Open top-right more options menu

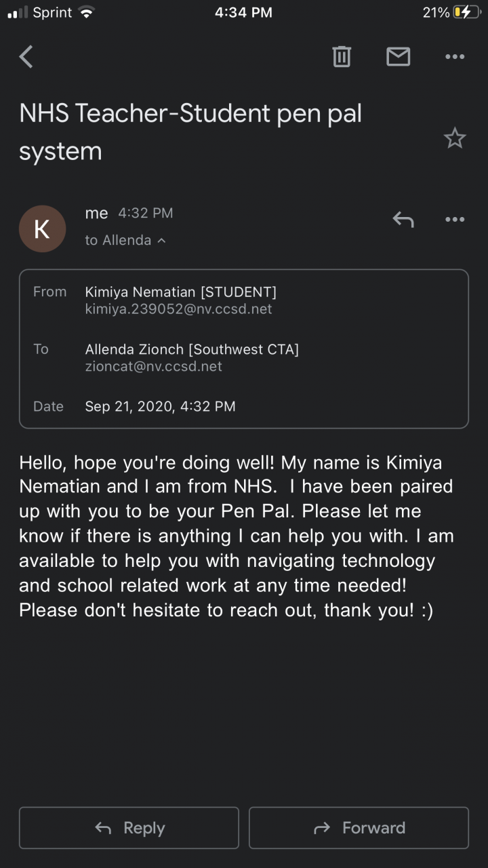[x=454, y=57]
